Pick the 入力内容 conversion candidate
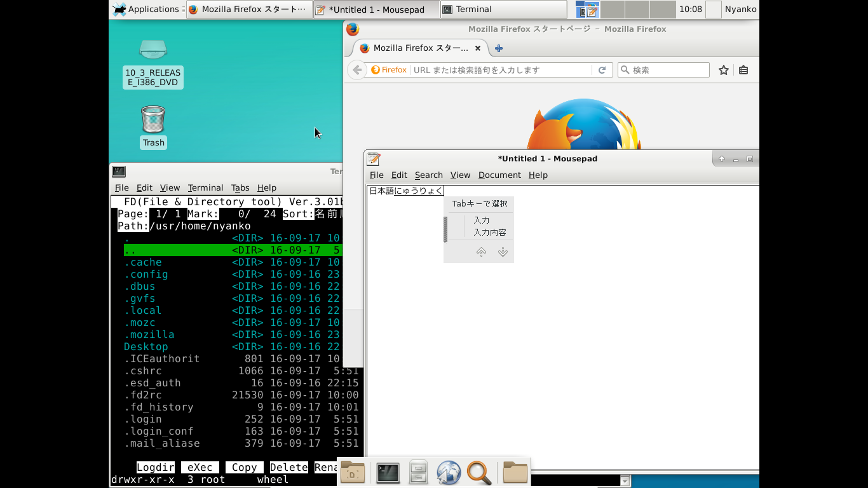 [490, 233]
